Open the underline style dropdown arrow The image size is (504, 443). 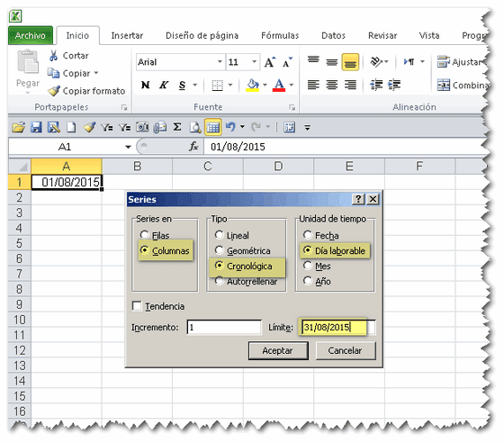194,86
